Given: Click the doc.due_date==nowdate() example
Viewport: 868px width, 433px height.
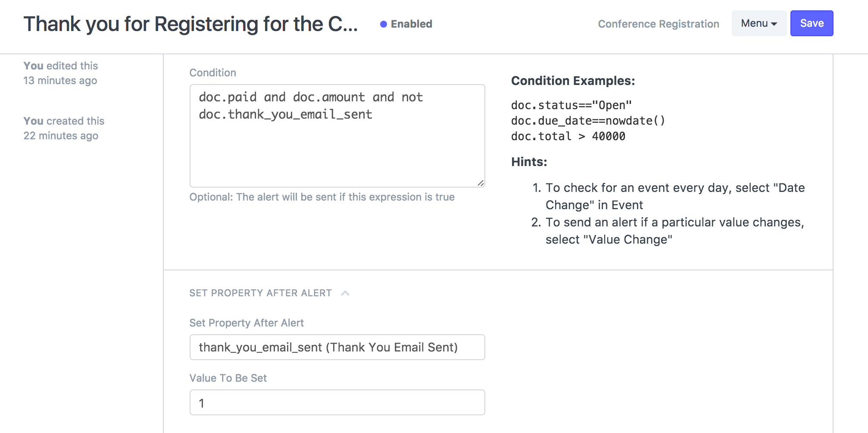Looking at the screenshot, I should 588,121.
